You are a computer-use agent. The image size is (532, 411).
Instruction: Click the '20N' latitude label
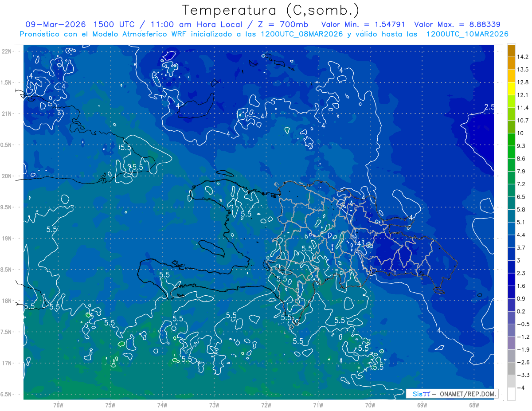coord(7,176)
